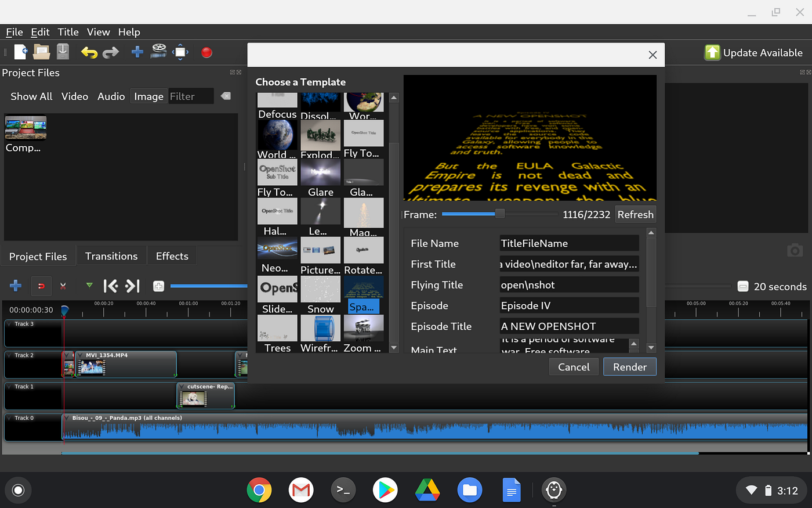812x508 pixels.
Task: Open the Track 1 menu arrow
Action: [x=10, y=387]
